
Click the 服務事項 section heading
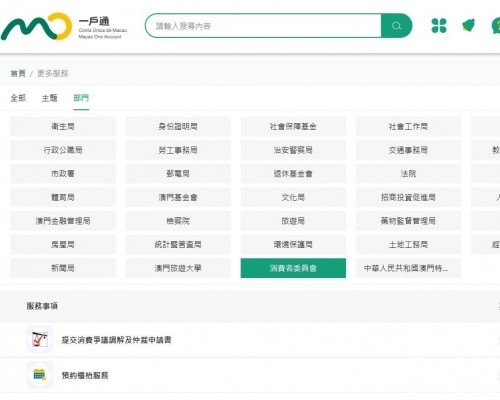tap(42, 306)
